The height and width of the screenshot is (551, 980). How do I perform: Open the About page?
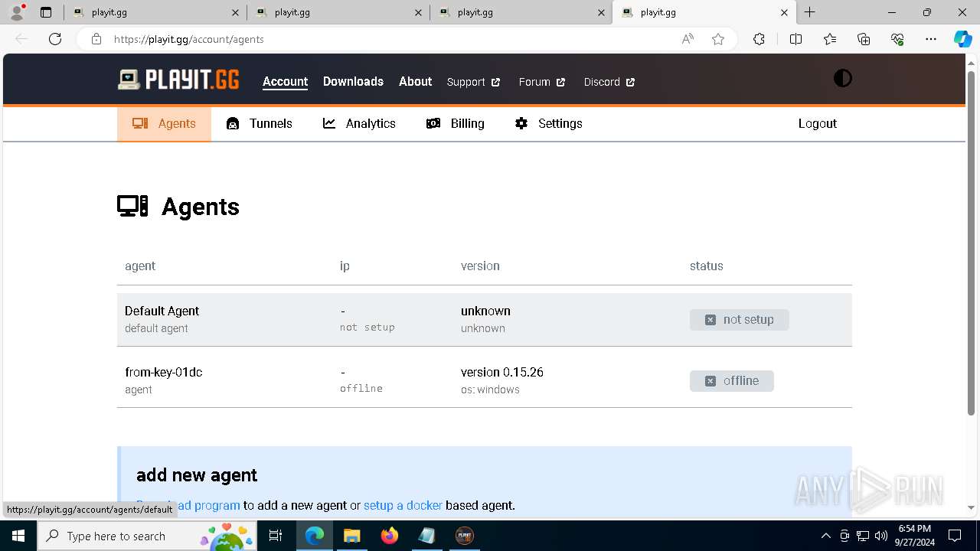click(415, 81)
